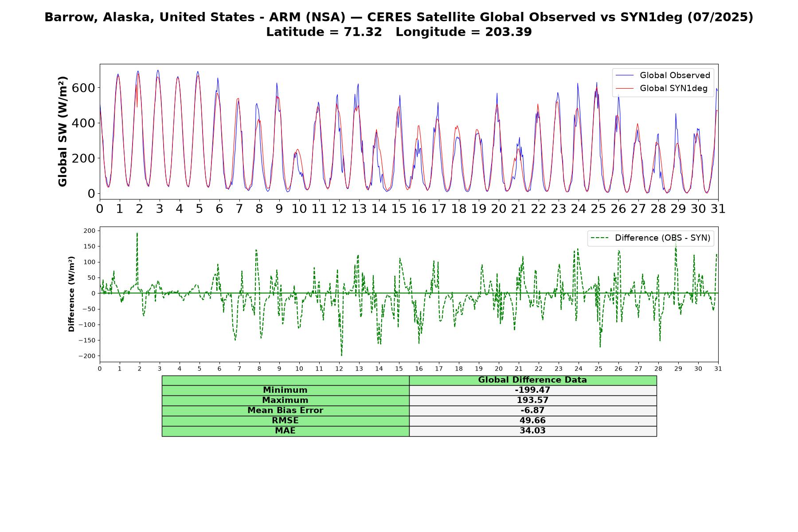Click the blue line legend swatch
Viewport: 798px width, 532px height.
(x=625, y=76)
